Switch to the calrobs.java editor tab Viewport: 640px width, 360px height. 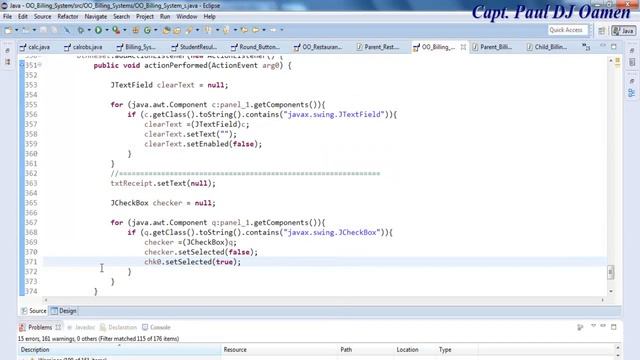point(84,47)
